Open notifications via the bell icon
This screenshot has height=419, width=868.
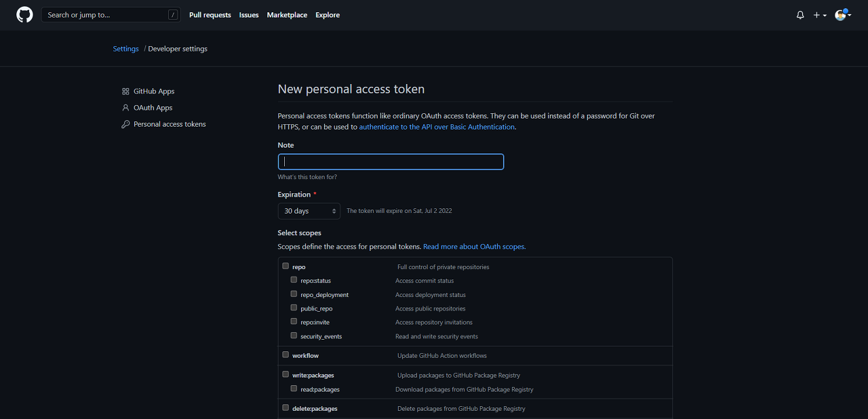800,14
